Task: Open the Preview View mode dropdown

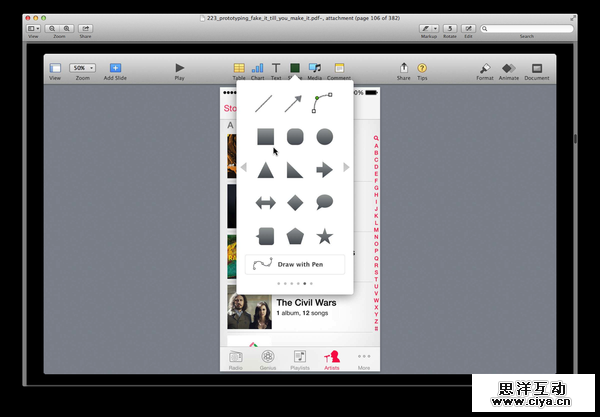Action: 33,28
